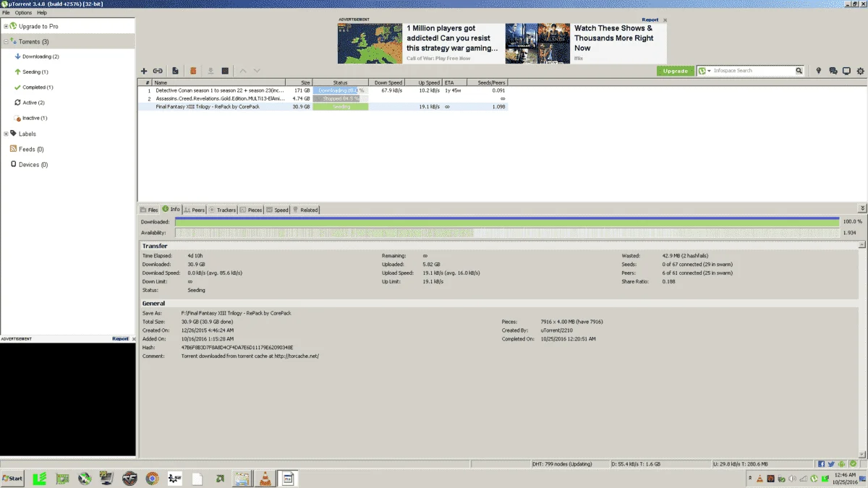Click the Twitter icon in status bar
The height and width of the screenshot is (488, 868).
pos(832,463)
